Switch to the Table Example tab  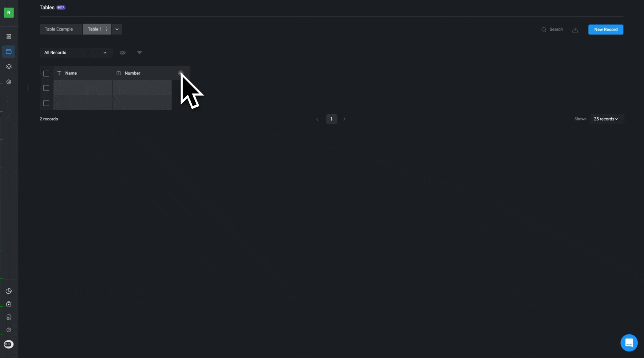[x=59, y=29]
